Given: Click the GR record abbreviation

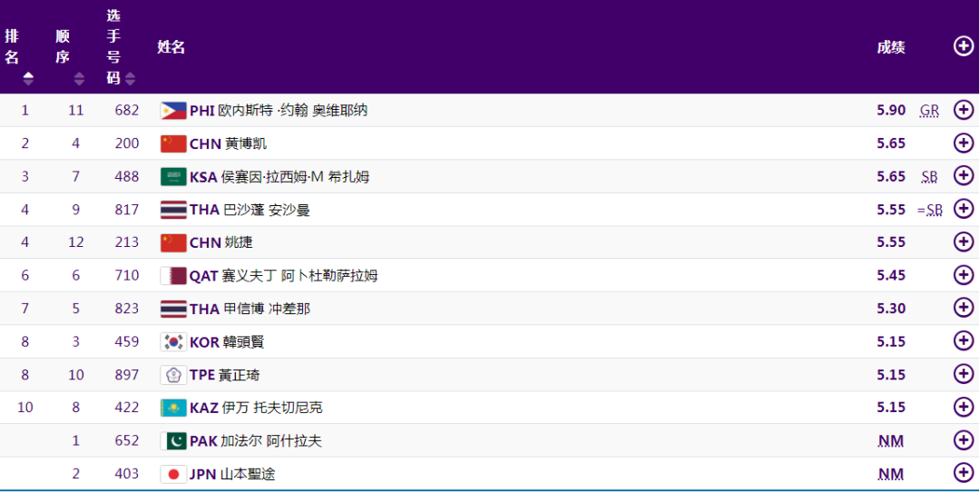Looking at the screenshot, I should 929,111.
